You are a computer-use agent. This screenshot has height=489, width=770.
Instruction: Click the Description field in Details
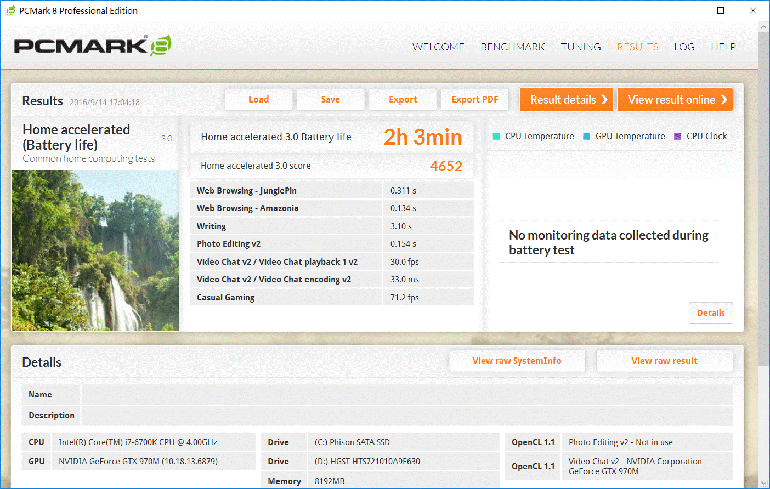pos(407,415)
